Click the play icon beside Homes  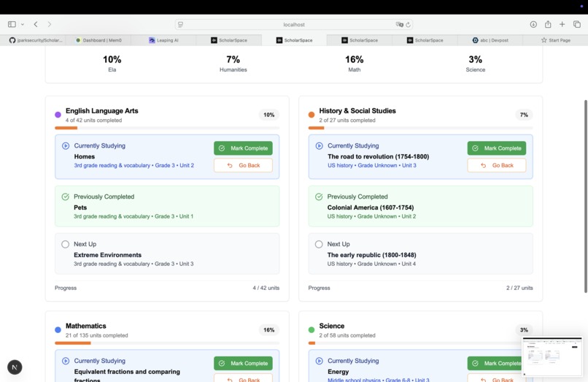(66, 146)
